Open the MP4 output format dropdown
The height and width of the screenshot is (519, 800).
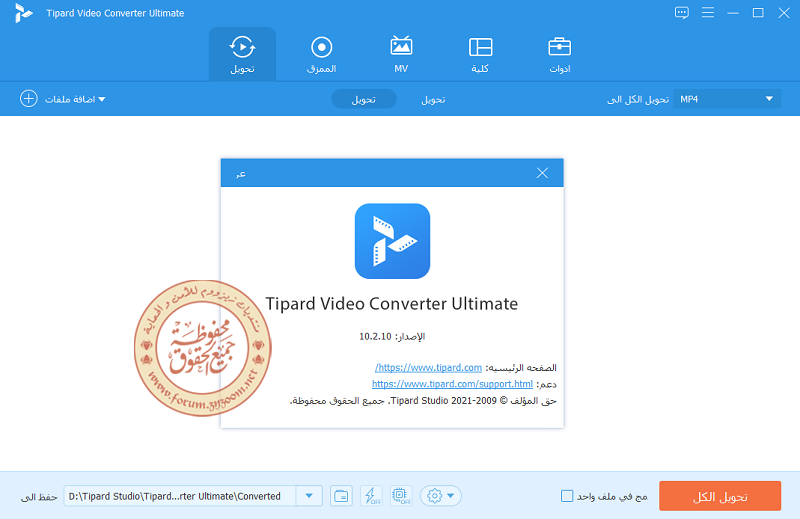click(x=727, y=99)
